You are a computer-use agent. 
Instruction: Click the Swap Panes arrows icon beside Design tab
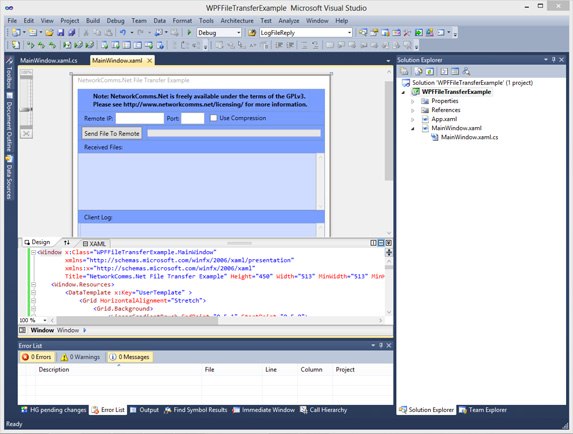[x=67, y=243]
